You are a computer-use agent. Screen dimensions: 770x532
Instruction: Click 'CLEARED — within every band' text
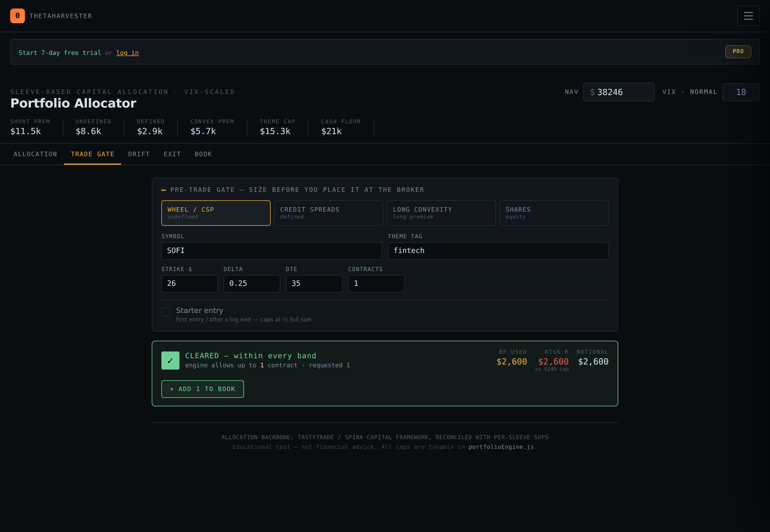pos(251,356)
